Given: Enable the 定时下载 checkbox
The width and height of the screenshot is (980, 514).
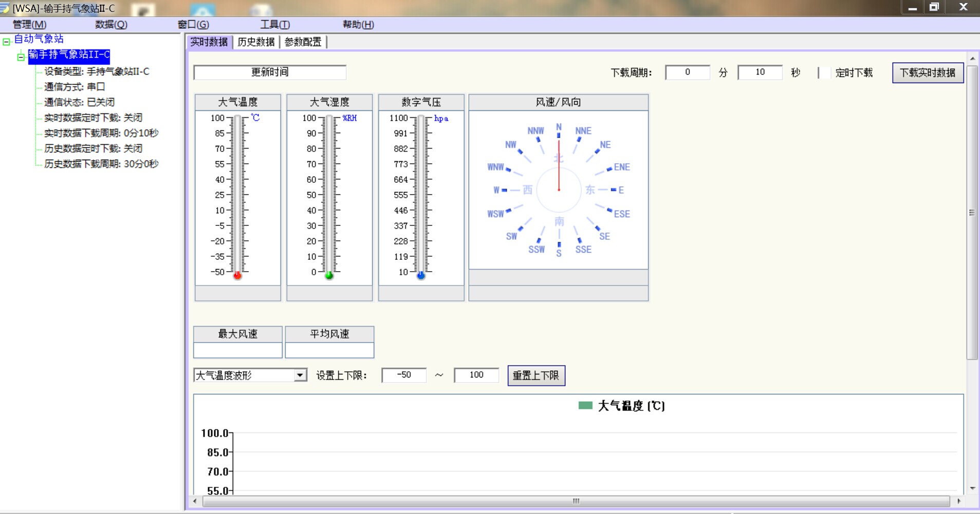Looking at the screenshot, I should point(824,72).
